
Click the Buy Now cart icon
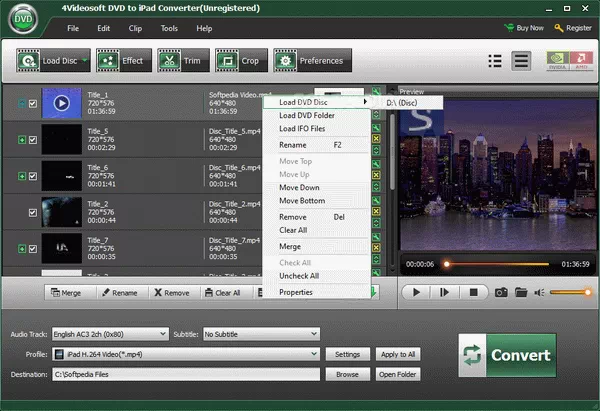point(509,28)
